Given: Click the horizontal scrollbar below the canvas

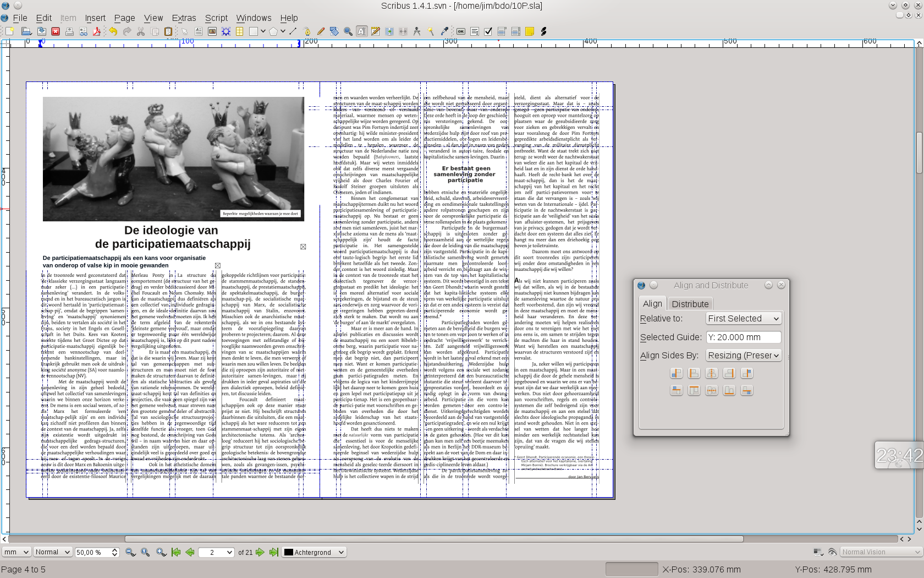Looking at the screenshot, I should click(x=433, y=539).
